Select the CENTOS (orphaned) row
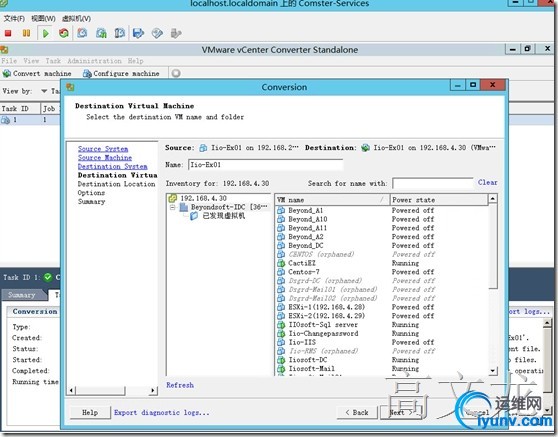 [381, 254]
